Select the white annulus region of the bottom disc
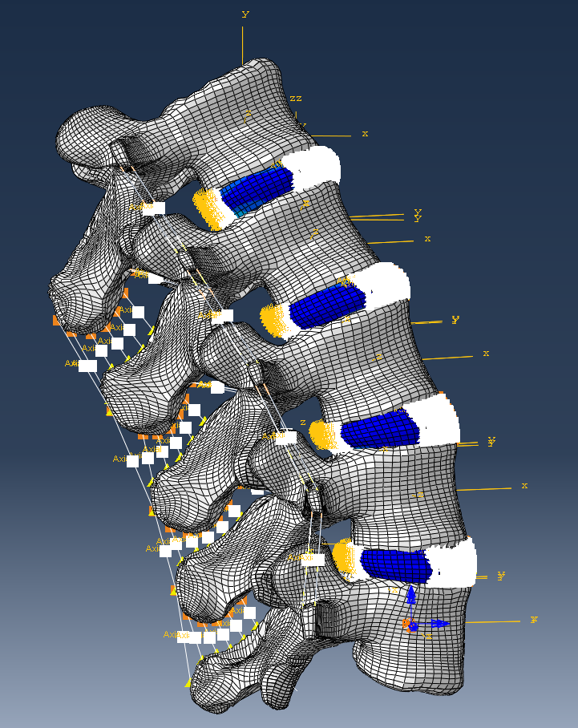Screen dimensions: 578x728 (453, 564)
